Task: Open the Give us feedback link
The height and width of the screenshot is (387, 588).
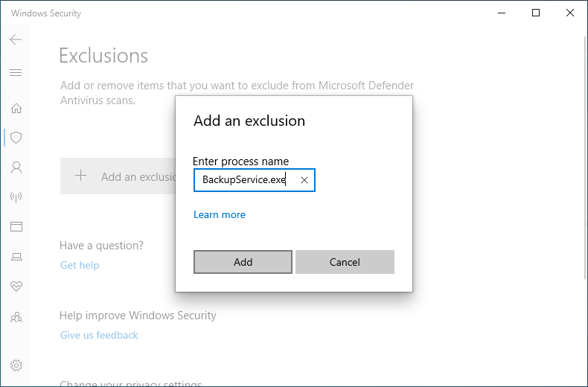Action: [99, 335]
